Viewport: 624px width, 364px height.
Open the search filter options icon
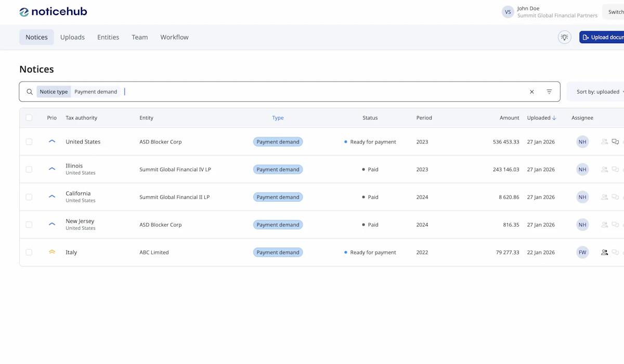549,92
